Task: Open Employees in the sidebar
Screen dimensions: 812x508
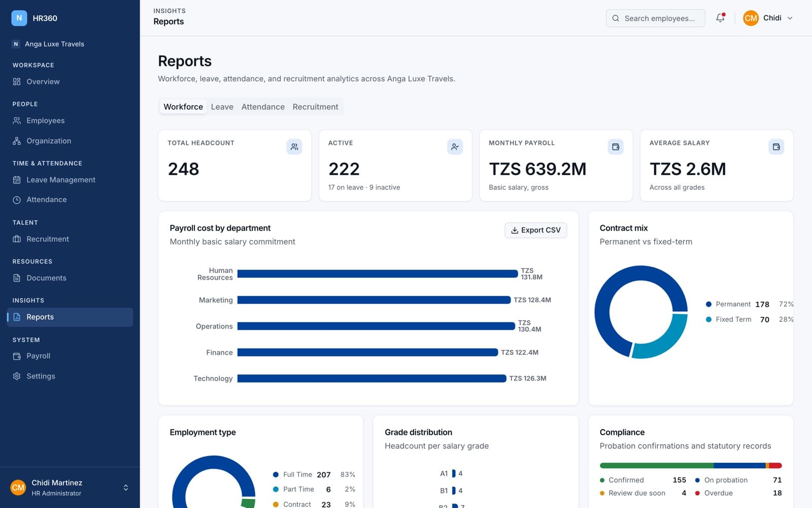Action: [70, 120]
